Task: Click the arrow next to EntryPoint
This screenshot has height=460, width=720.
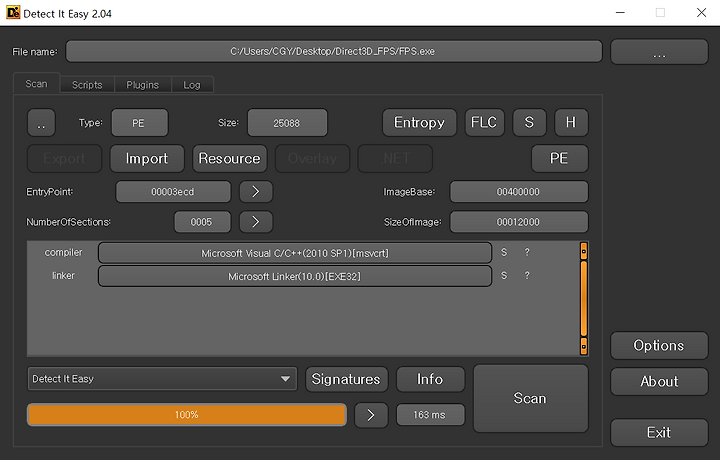Action: point(256,192)
